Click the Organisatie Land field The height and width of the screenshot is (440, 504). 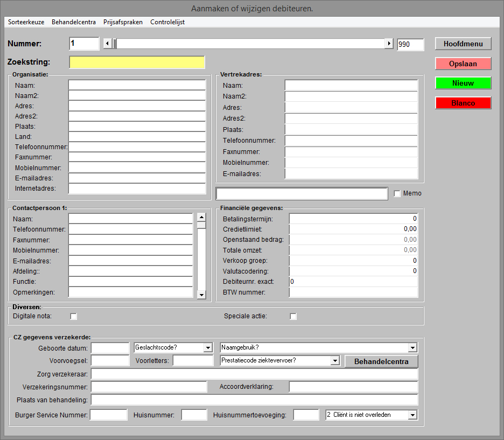click(x=137, y=137)
